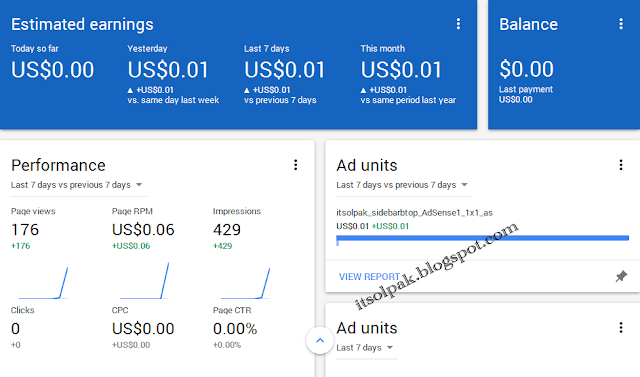The height and width of the screenshot is (377, 640).
Task: Click the +176 page views change
Action: (20, 246)
